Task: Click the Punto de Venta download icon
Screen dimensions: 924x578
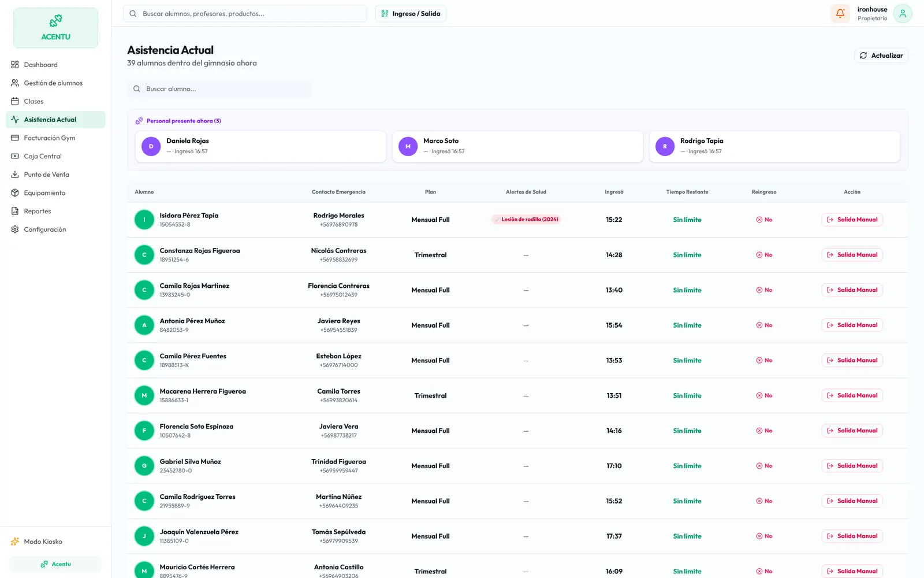Action: 15,175
